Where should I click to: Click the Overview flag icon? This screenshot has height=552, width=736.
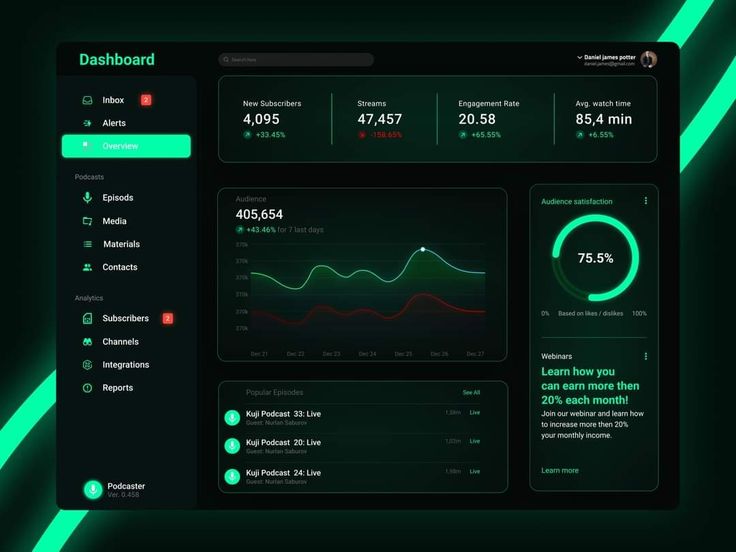coord(85,146)
